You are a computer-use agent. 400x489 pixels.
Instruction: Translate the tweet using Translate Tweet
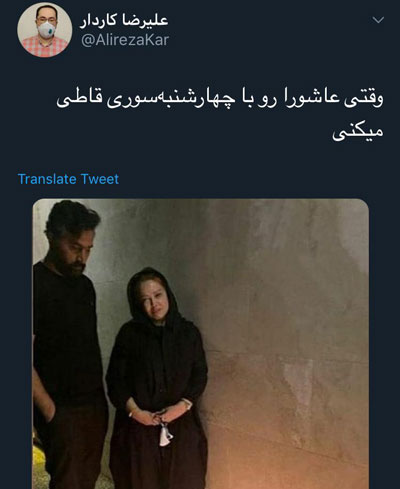[x=68, y=179]
